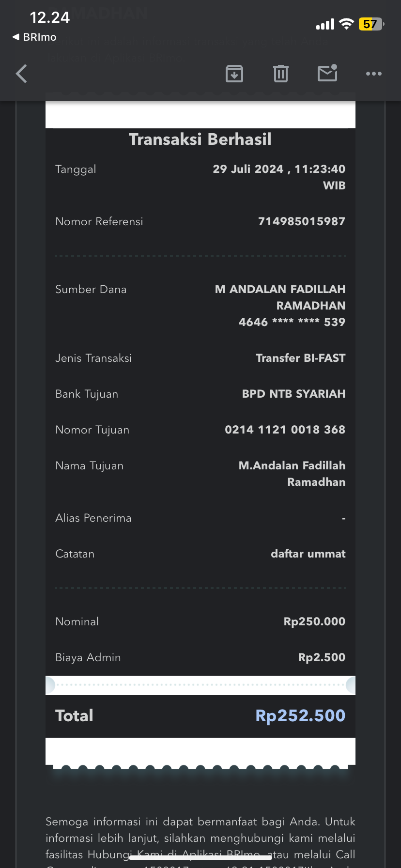Screen dimensions: 401x868
Task: Select the Rp250.000 nominal value
Action: (314, 621)
